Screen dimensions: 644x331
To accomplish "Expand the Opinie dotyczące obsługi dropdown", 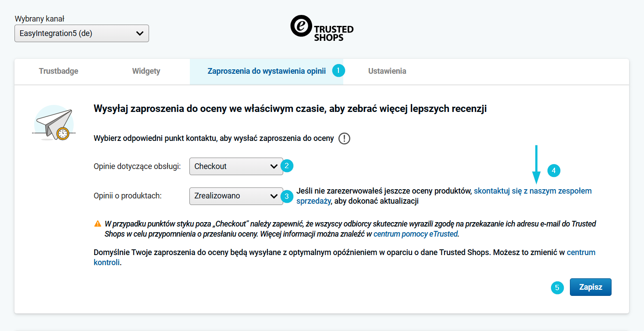I will [x=236, y=166].
